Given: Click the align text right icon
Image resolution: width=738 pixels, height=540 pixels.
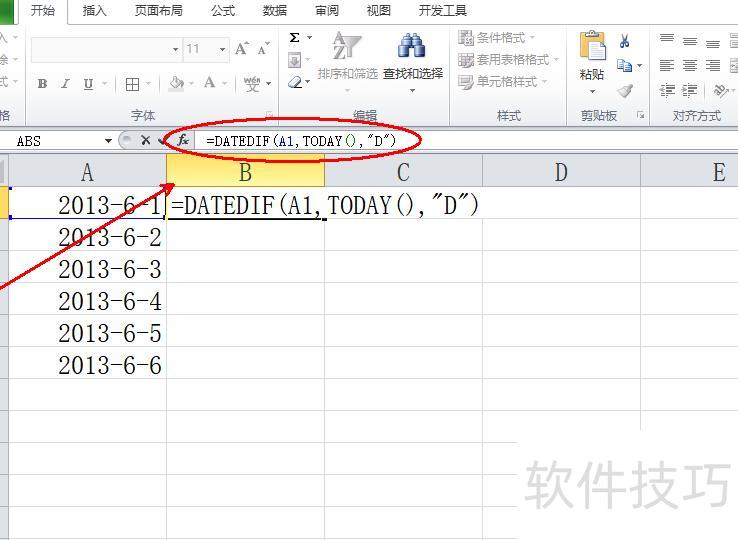Looking at the screenshot, I should [713, 65].
